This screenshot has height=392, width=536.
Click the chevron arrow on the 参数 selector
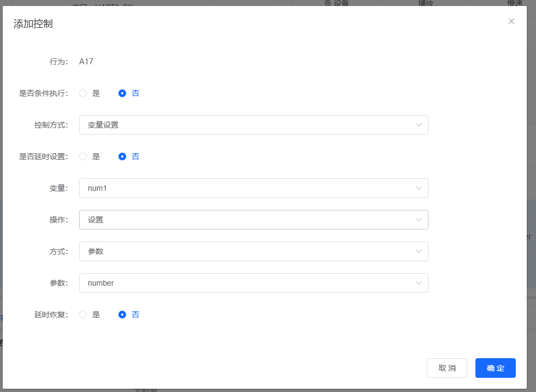coord(419,283)
